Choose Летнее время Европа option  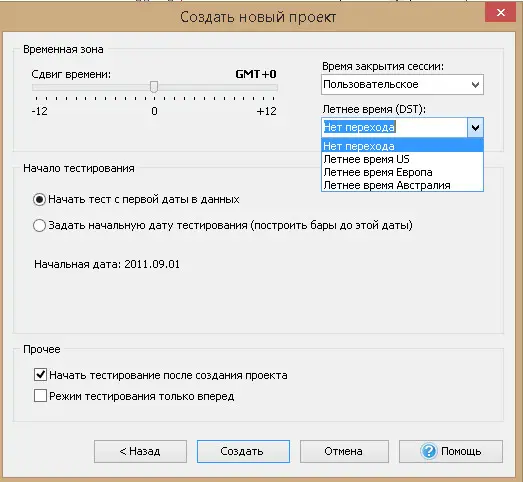click(x=403, y=172)
